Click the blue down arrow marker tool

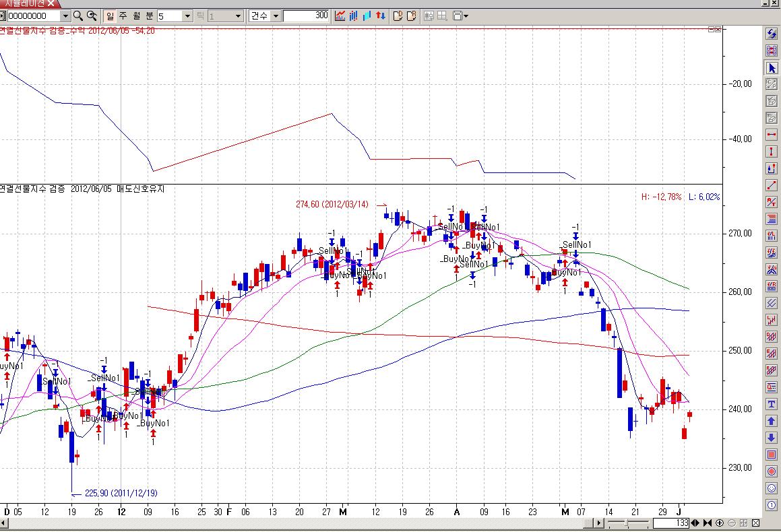772,438
